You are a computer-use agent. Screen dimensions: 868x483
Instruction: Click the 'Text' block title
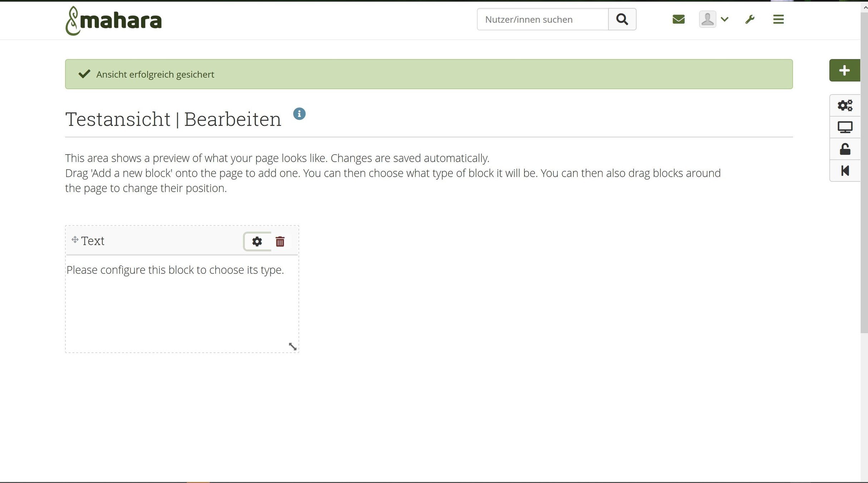(93, 241)
